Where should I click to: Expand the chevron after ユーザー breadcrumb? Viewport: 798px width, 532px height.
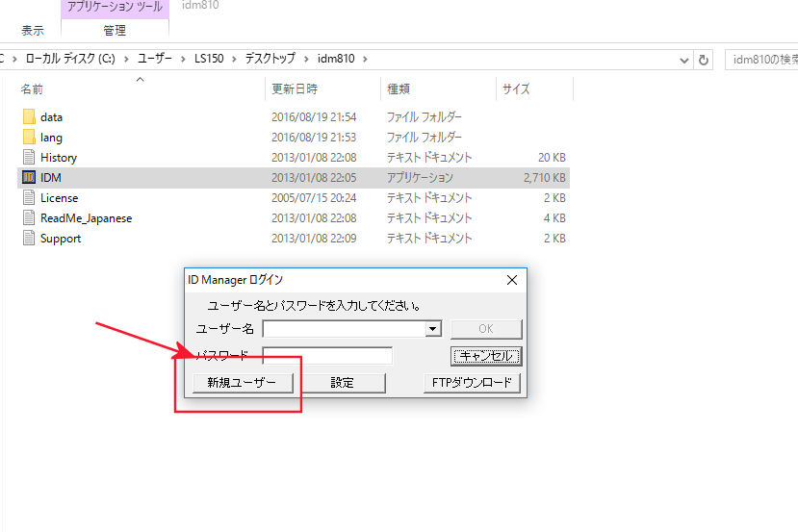[183, 59]
